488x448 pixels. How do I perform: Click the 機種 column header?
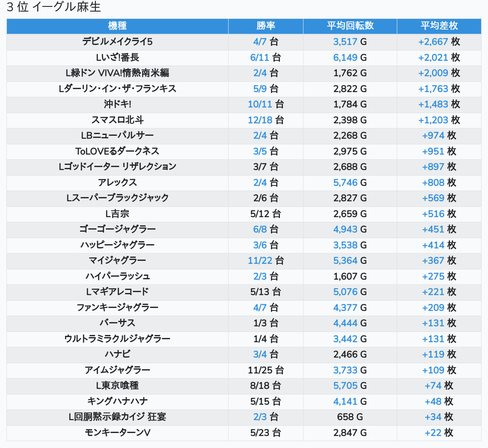(x=117, y=26)
